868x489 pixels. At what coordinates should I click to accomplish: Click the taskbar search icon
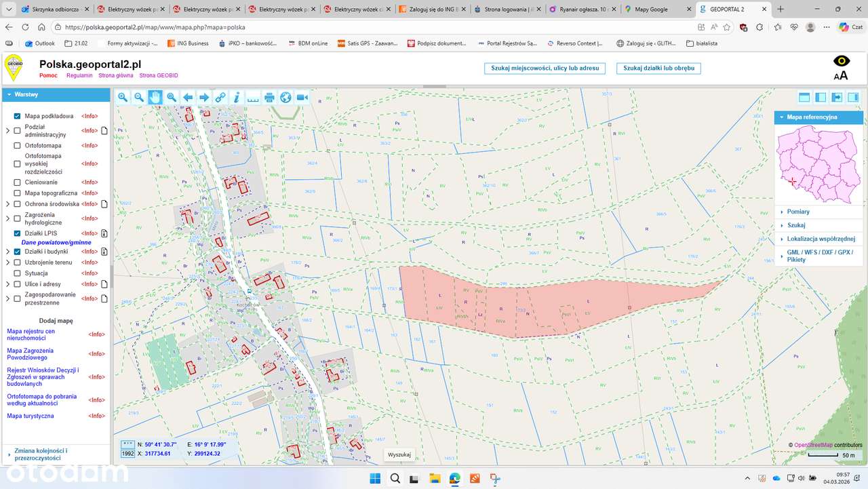pyautogui.click(x=395, y=478)
